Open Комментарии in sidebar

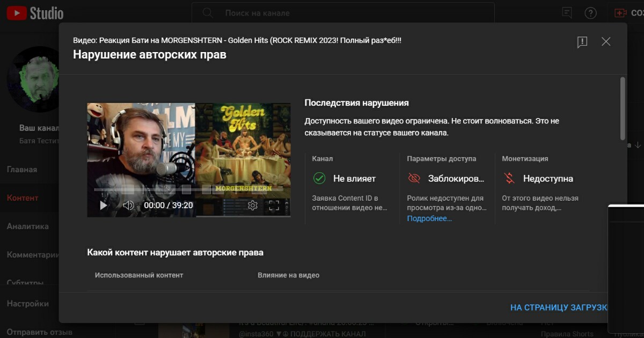coord(32,255)
